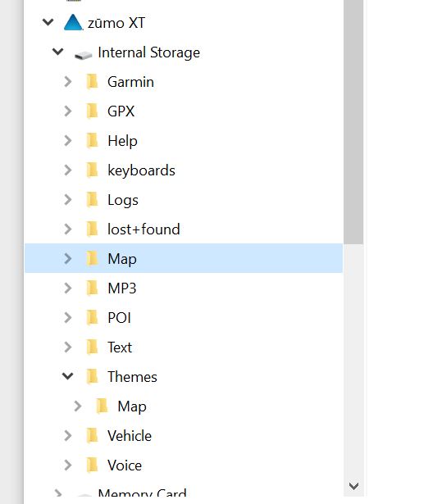Collapse the zūmo XT device node
Screen dimensions: 442x504
click(x=48, y=22)
